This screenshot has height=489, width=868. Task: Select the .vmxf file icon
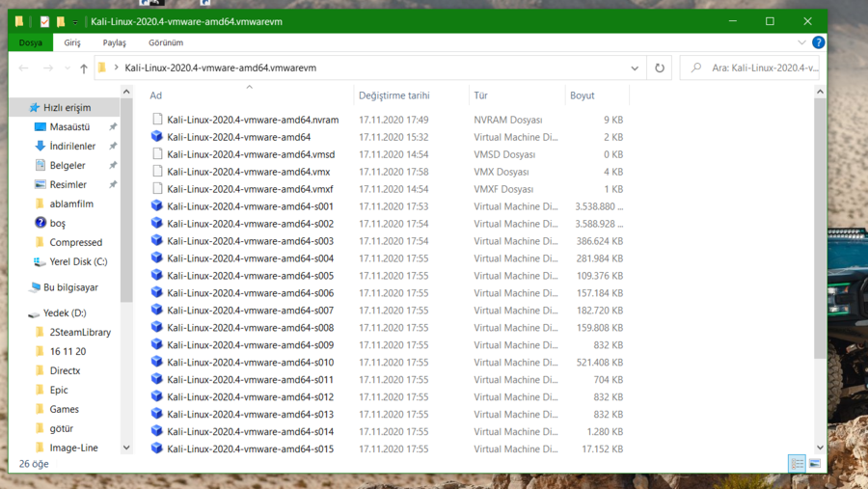(x=157, y=189)
